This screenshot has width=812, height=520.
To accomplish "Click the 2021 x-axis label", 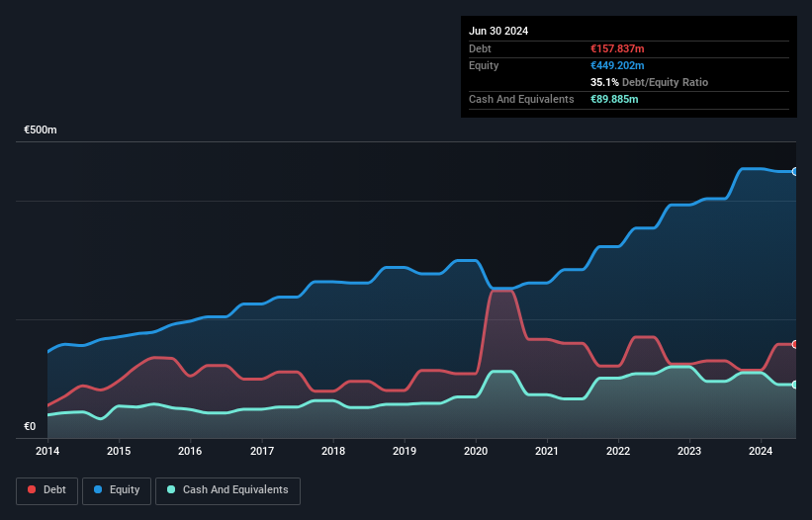I will point(547,451).
